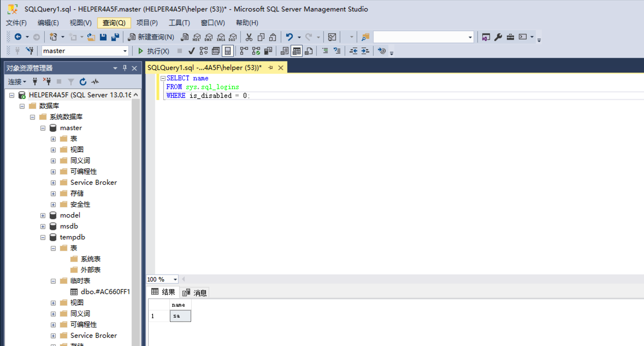The height and width of the screenshot is (346, 644).
Task: Open the master database dropdown
Action: (x=125, y=51)
